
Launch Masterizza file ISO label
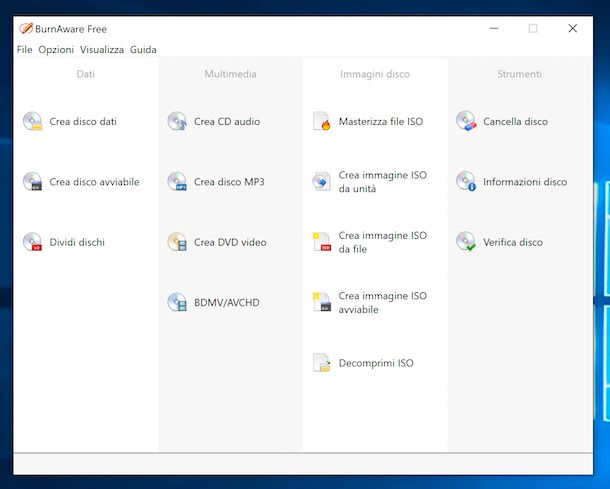click(x=381, y=121)
